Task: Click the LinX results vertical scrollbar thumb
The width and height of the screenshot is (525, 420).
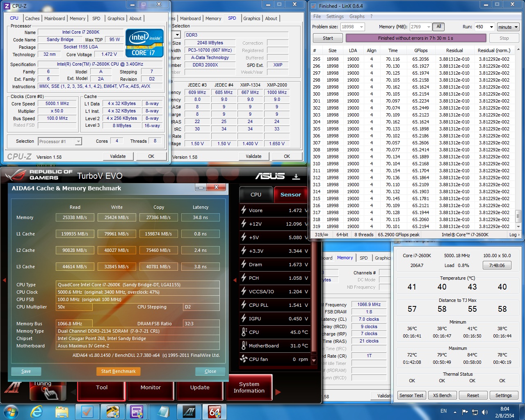Action: pyautogui.click(x=518, y=215)
